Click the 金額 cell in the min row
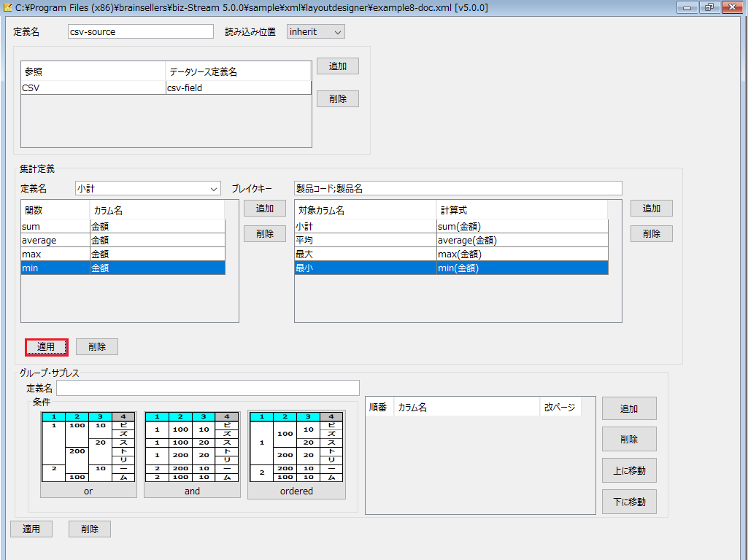 point(158,268)
